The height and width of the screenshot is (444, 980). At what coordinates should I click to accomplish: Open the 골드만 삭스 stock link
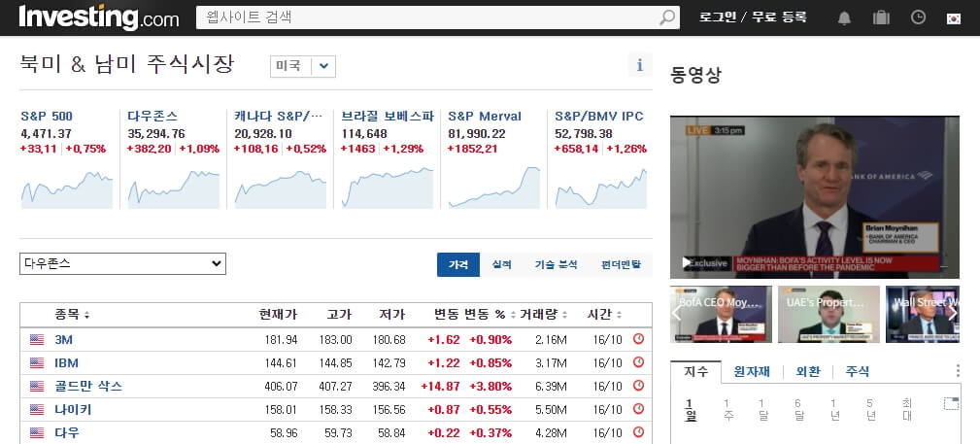pyautogui.click(x=88, y=387)
